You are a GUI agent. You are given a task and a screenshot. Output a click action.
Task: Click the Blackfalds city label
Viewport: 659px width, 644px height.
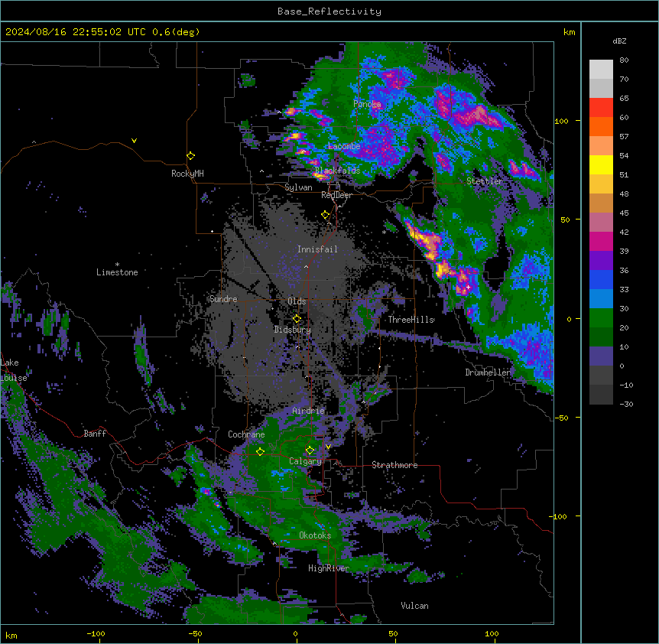337,171
